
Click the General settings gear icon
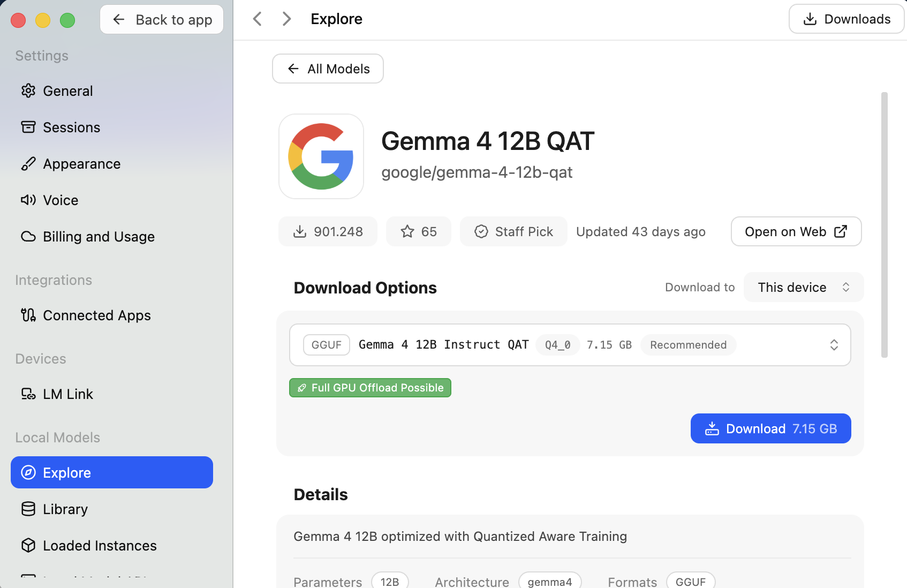tap(28, 91)
